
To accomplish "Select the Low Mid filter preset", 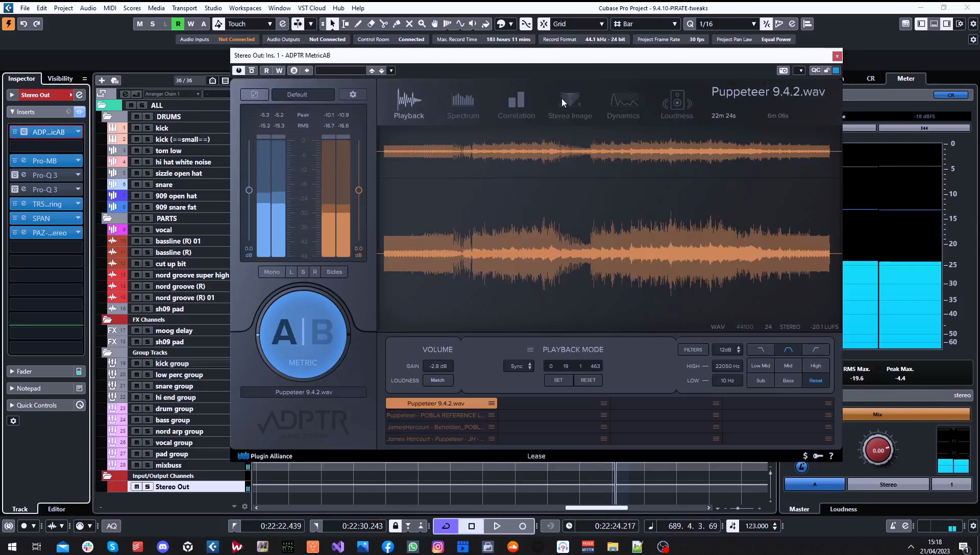I will (760, 366).
